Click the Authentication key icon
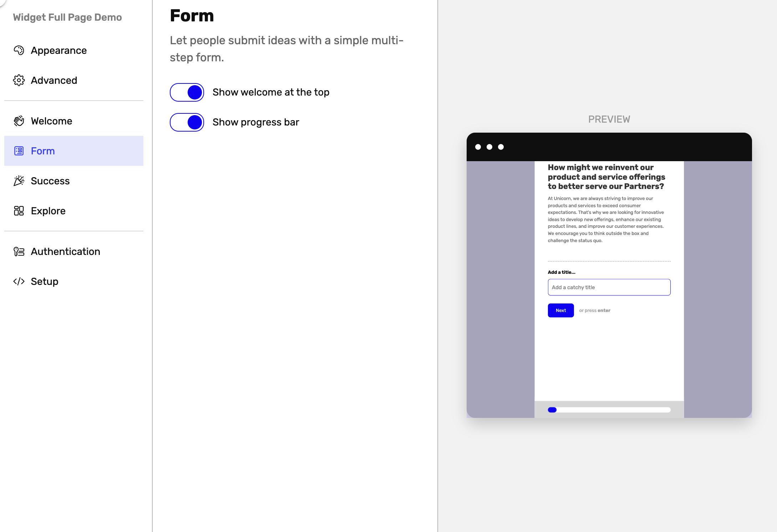The width and height of the screenshot is (777, 532). 19,251
